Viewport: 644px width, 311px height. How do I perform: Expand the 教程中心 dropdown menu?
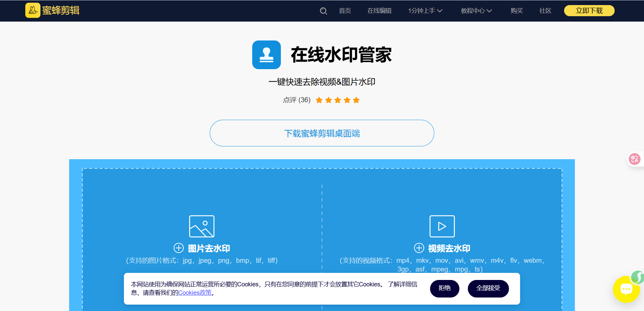pyautogui.click(x=476, y=11)
